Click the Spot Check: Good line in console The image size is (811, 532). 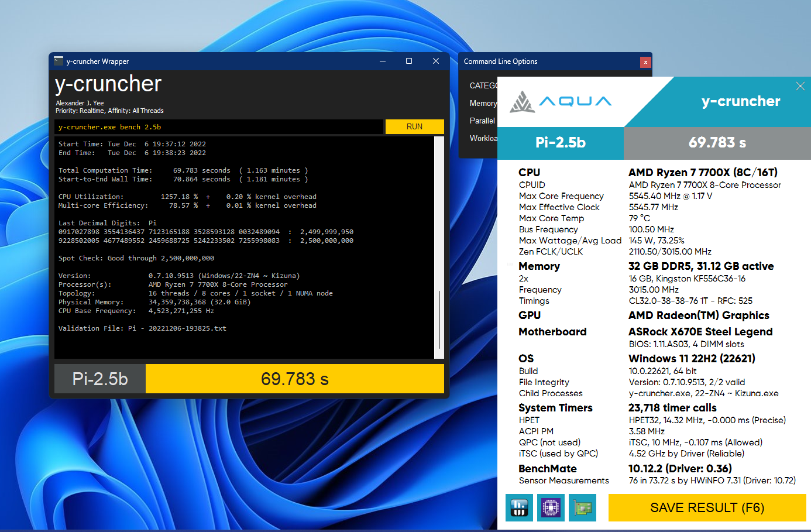coord(136,258)
